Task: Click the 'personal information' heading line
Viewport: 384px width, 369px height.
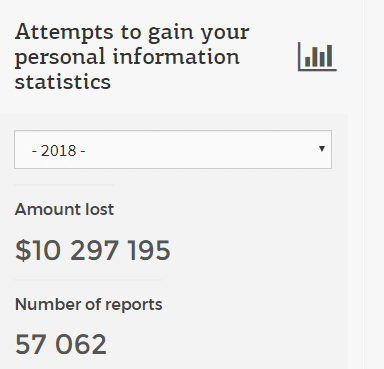Action: (x=127, y=58)
